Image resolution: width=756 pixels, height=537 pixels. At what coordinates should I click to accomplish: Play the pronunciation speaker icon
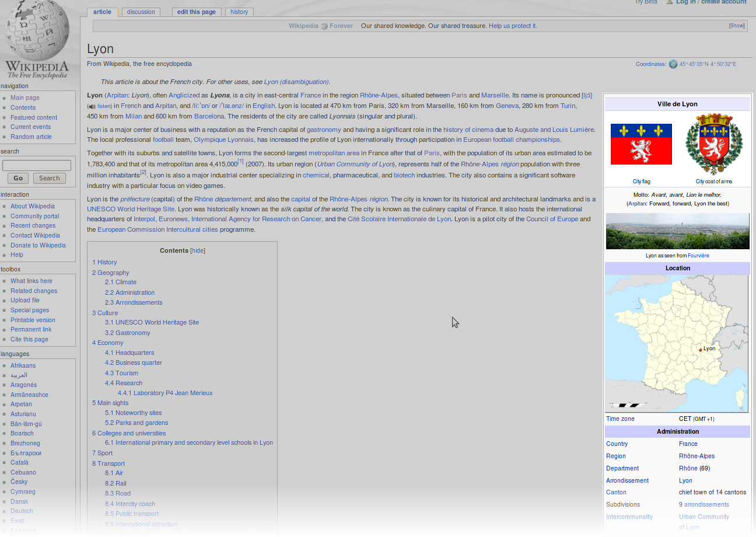click(92, 106)
